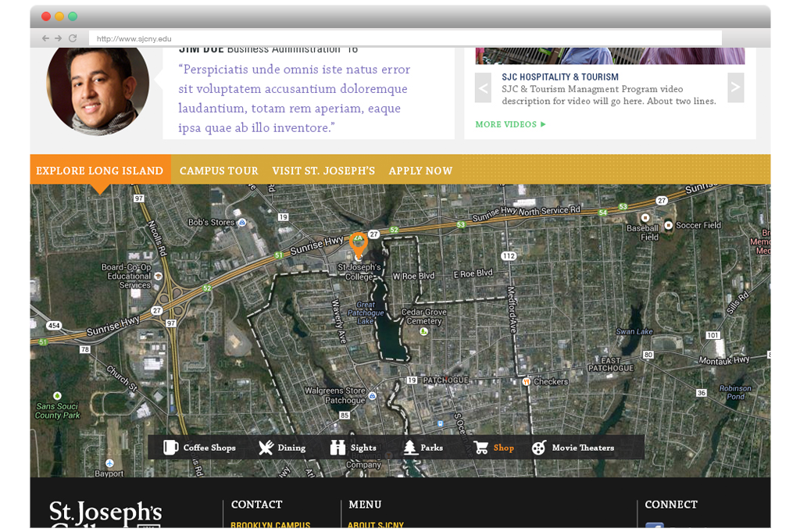The width and height of the screenshot is (800, 532).
Task: Switch to the Campus Tour tab
Action: tap(219, 171)
